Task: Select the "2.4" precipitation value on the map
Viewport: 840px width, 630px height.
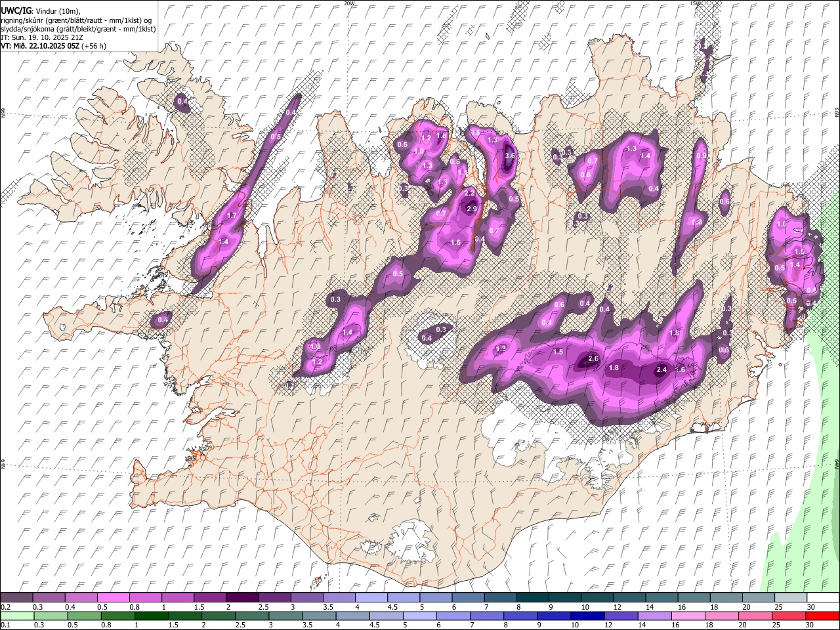Action: [x=661, y=369]
